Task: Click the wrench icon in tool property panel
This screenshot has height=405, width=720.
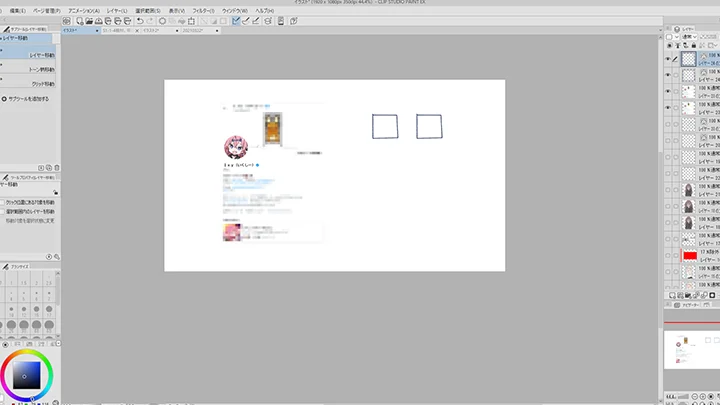Action: click(57, 257)
